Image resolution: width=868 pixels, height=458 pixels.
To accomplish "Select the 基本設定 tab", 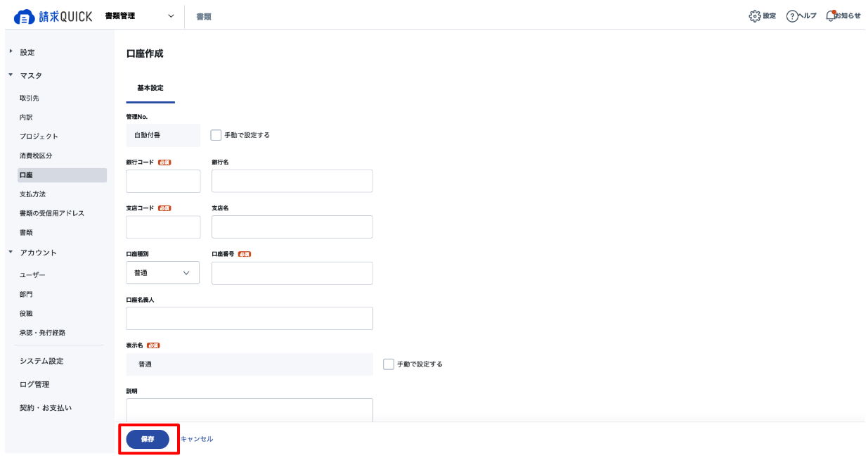I will tap(150, 88).
